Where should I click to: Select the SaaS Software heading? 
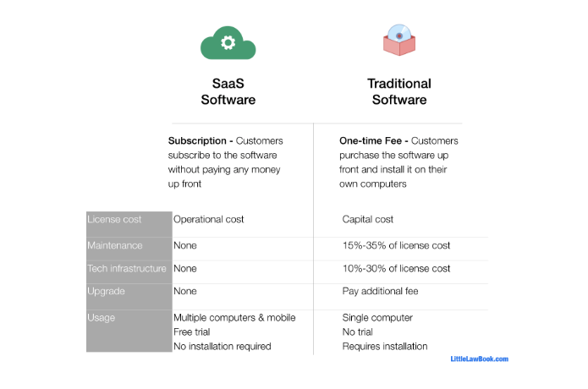coord(228,91)
